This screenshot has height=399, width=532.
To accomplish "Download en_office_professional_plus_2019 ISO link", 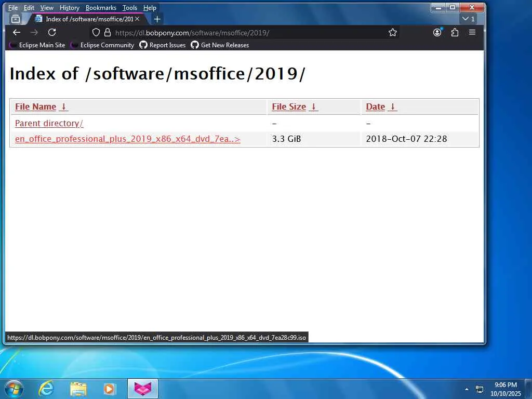I will [x=128, y=139].
